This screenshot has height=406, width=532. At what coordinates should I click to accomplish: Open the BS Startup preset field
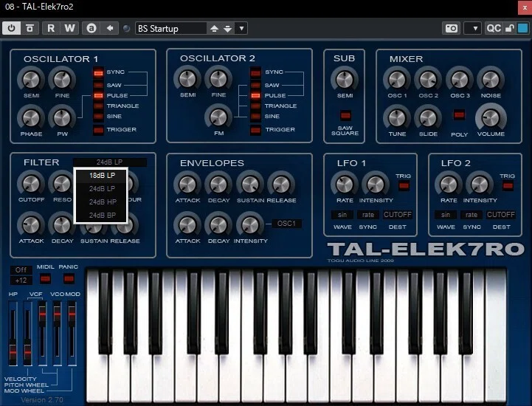tap(171, 29)
